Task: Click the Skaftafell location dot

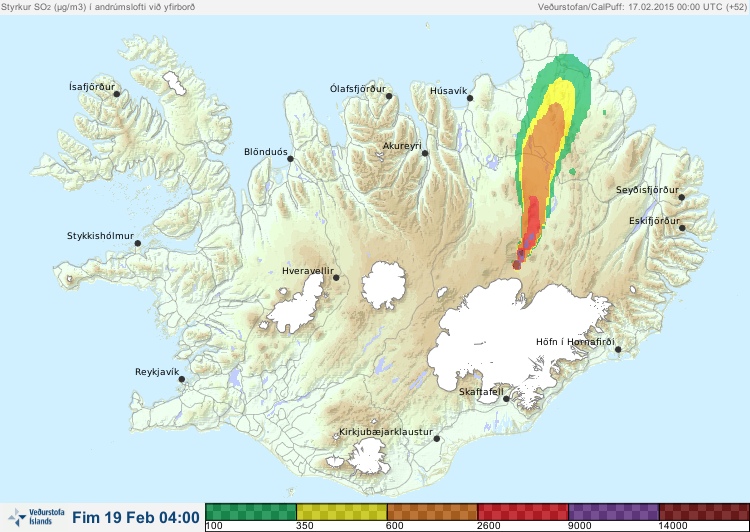Action: click(506, 399)
